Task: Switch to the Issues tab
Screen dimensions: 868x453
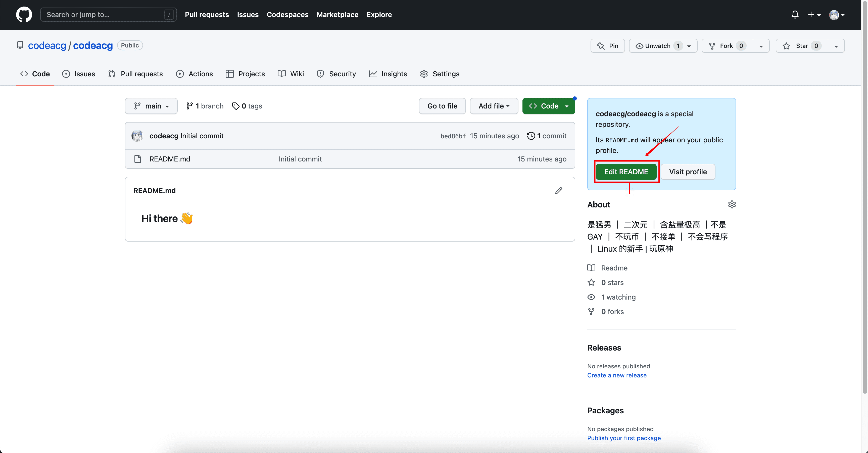Action: pyautogui.click(x=78, y=74)
